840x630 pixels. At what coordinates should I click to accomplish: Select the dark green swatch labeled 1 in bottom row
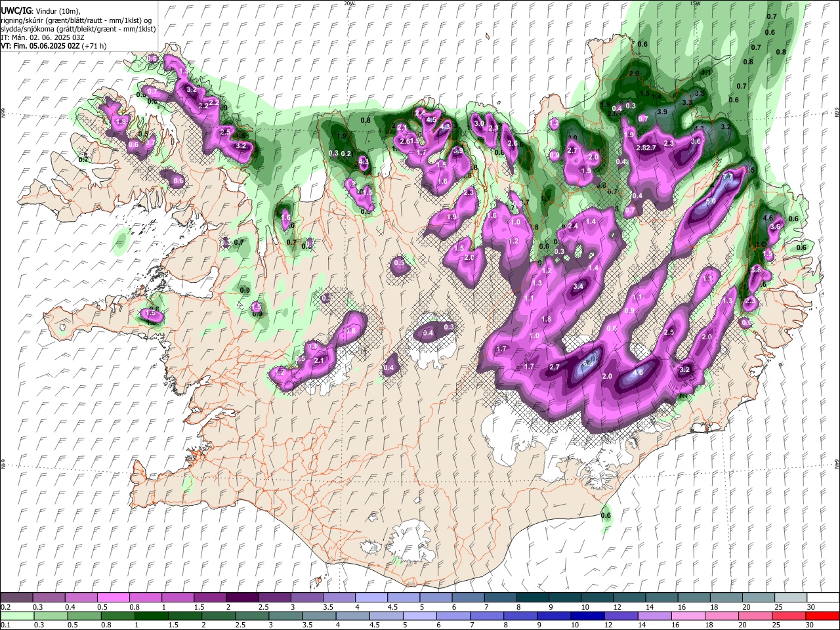151,616
